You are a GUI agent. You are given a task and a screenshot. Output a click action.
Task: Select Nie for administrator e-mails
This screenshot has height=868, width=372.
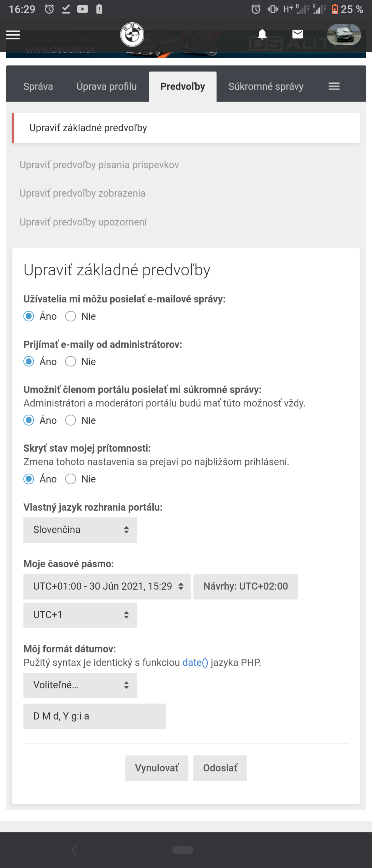(71, 362)
